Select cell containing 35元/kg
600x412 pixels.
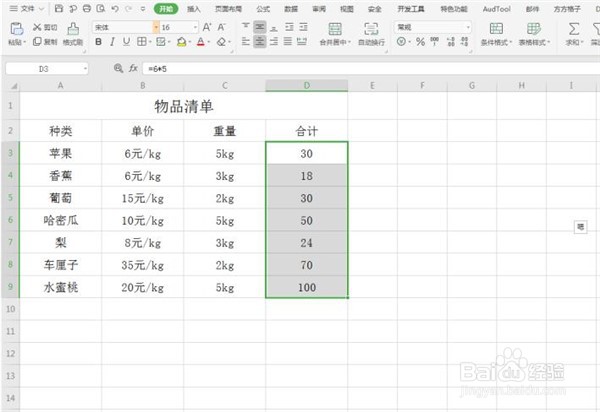(142, 265)
